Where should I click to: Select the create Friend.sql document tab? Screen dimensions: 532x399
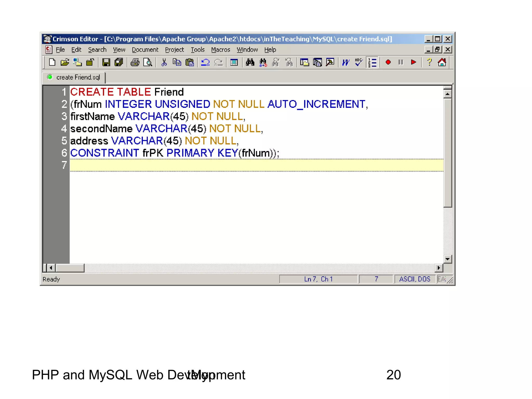point(78,77)
